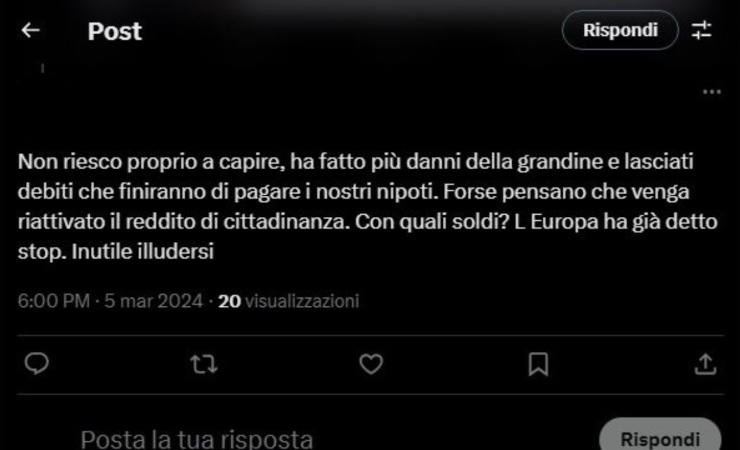Screen dimensions: 740x450
Task: View the '20 visualizzazioni' count details
Action: pyautogui.click(x=288, y=301)
